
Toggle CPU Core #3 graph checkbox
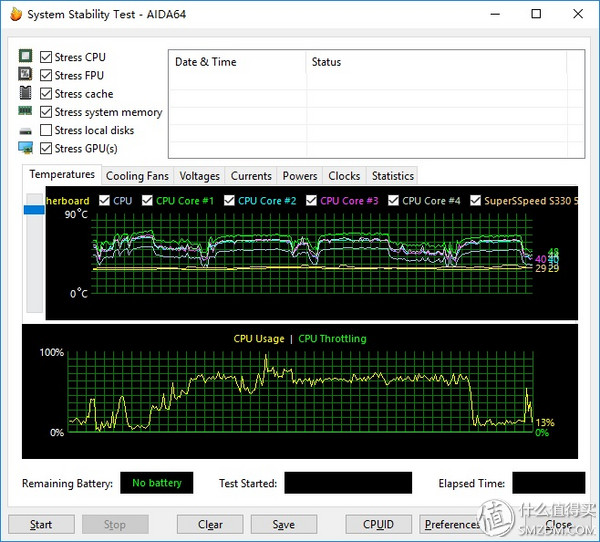(x=311, y=201)
